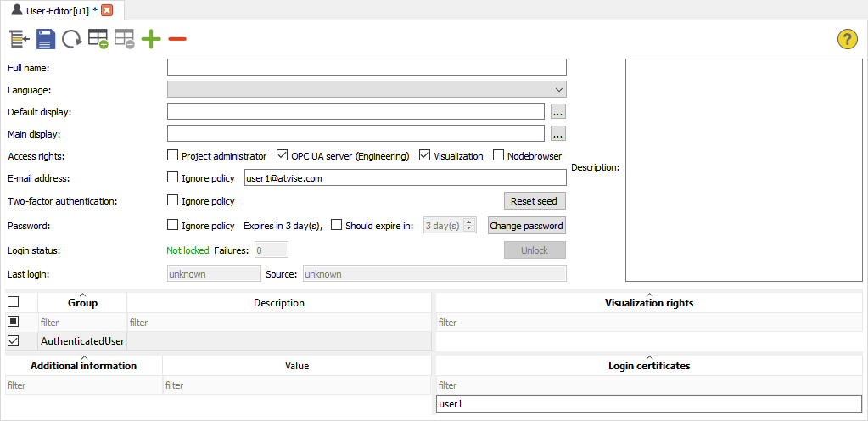Sort by the Group column header
Image resolution: width=868 pixels, height=421 pixels.
coord(83,303)
